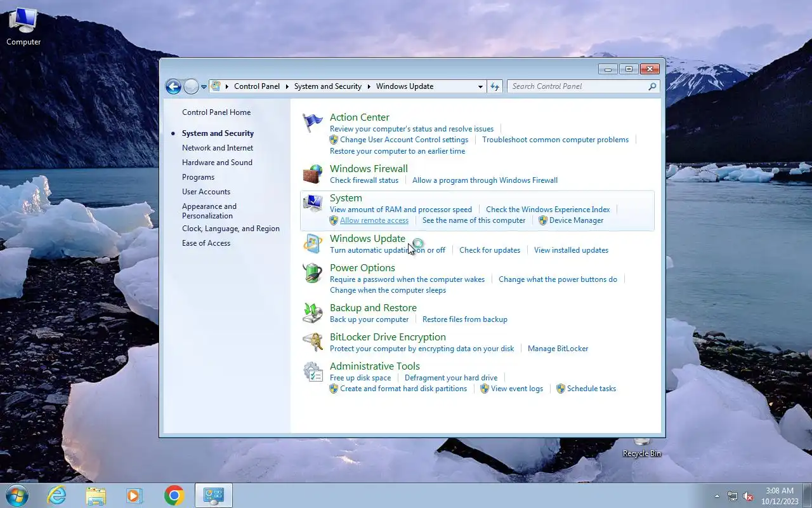The height and width of the screenshot is (508, 812).
Task: Click Check for updates
Action: (x=490, y=250)
